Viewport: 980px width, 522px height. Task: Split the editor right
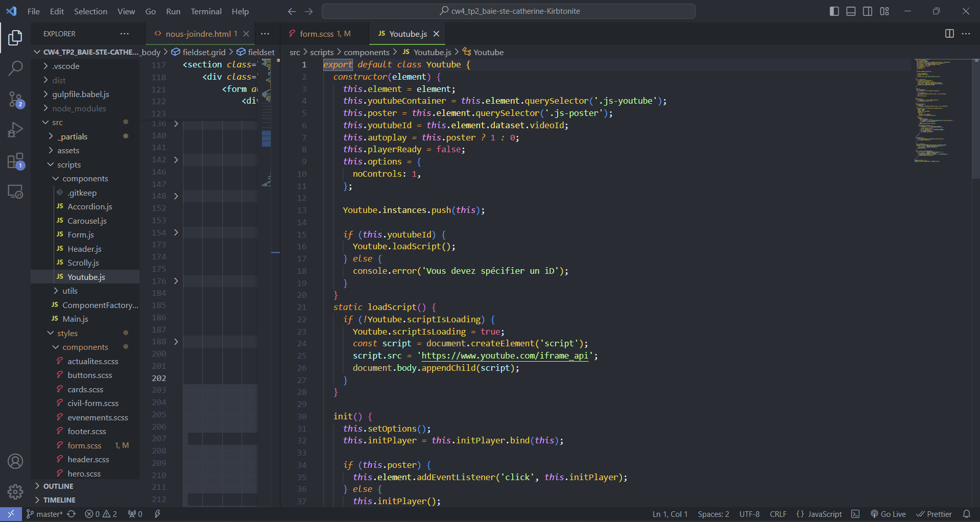coord(949,34)
